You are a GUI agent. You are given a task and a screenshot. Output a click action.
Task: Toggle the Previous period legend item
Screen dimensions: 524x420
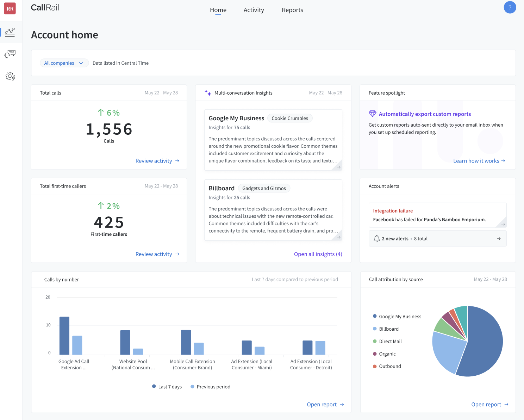click(x=210, y=387)
